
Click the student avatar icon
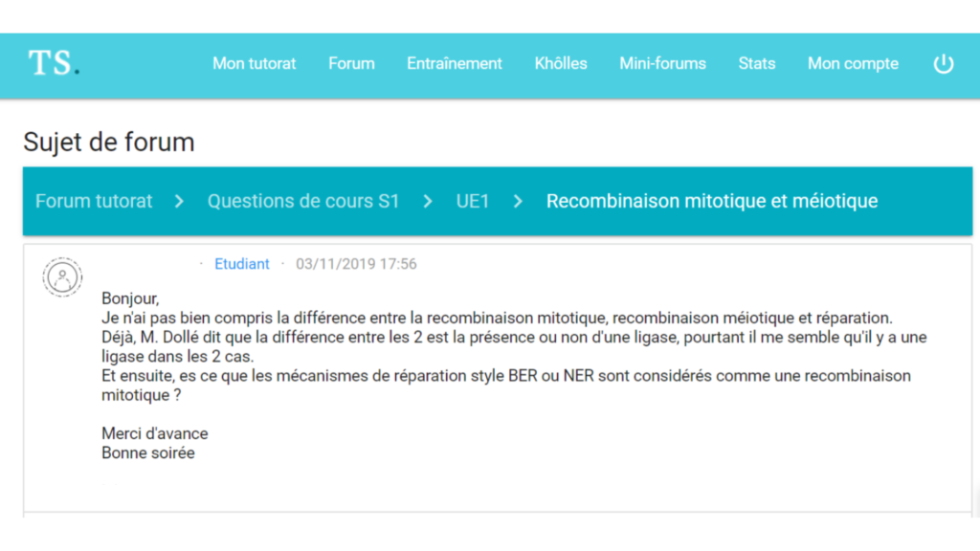pos(62,276)
